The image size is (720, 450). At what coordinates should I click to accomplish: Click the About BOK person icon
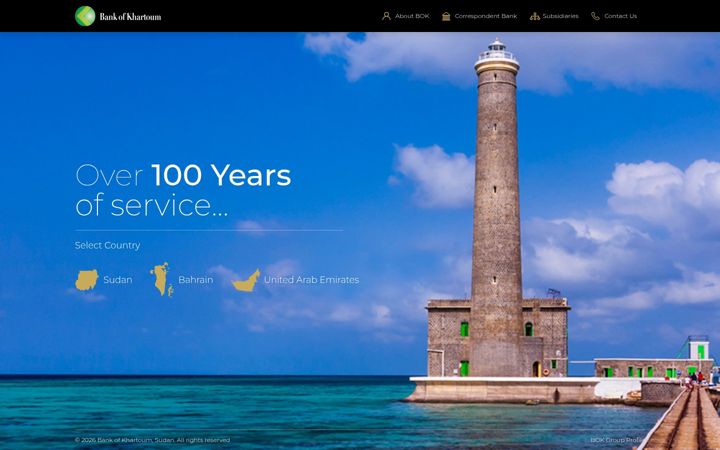click(386, 16)
